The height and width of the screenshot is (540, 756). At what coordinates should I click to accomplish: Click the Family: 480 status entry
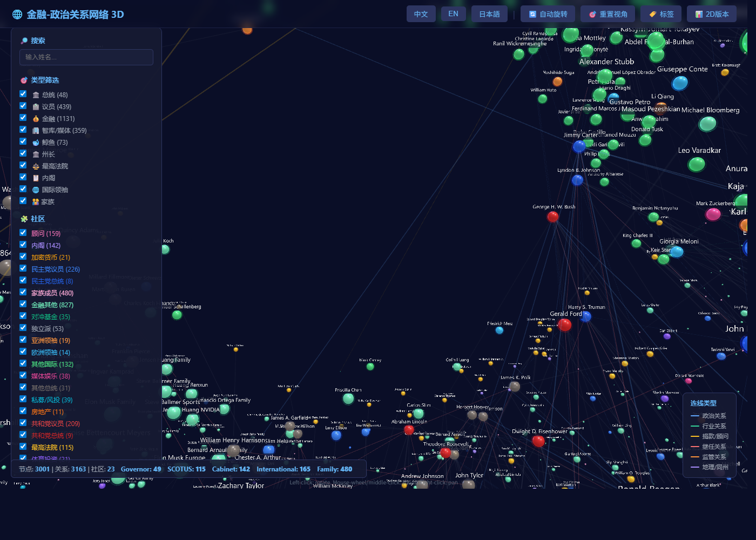(335, 469)
